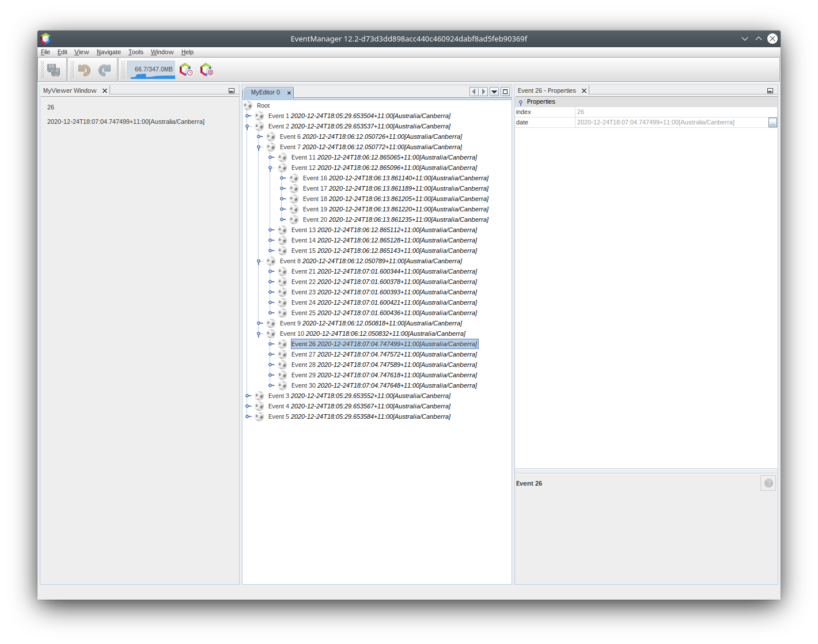818x644 pixels.
Task: Click the profiler icon with clock badge
Action: coord(185,70)
